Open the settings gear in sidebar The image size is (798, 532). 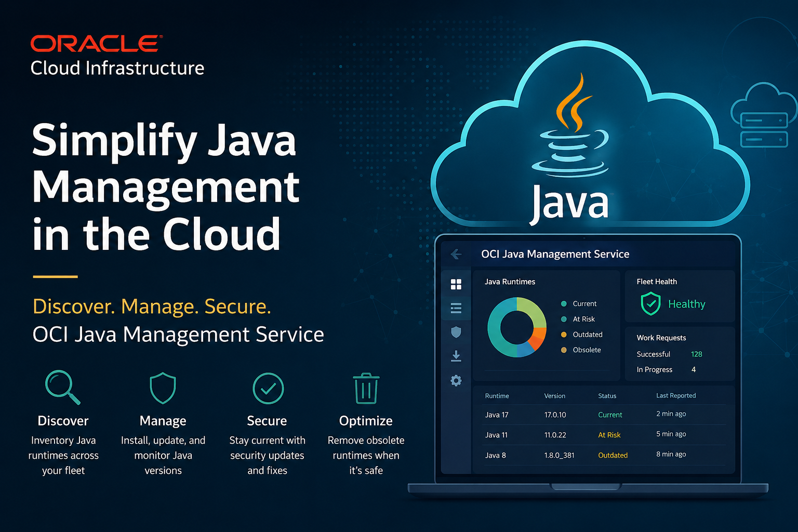pyautogui.click(x=456, y=381)
